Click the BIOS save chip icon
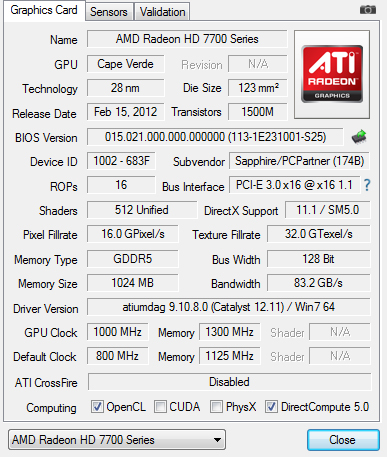The width and height of the screenshot is (387, 457). point(359,137)
